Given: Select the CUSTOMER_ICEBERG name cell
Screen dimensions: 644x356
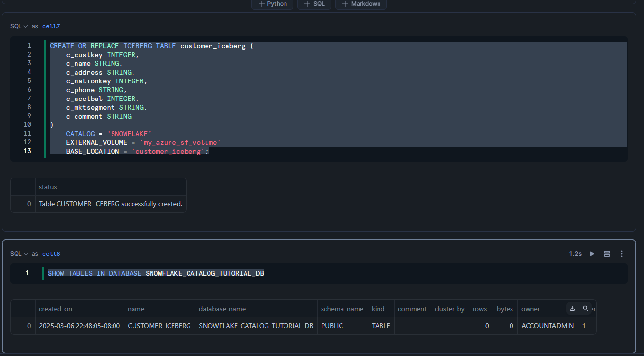Looking at the screenshot, I should tap(159, 326).
